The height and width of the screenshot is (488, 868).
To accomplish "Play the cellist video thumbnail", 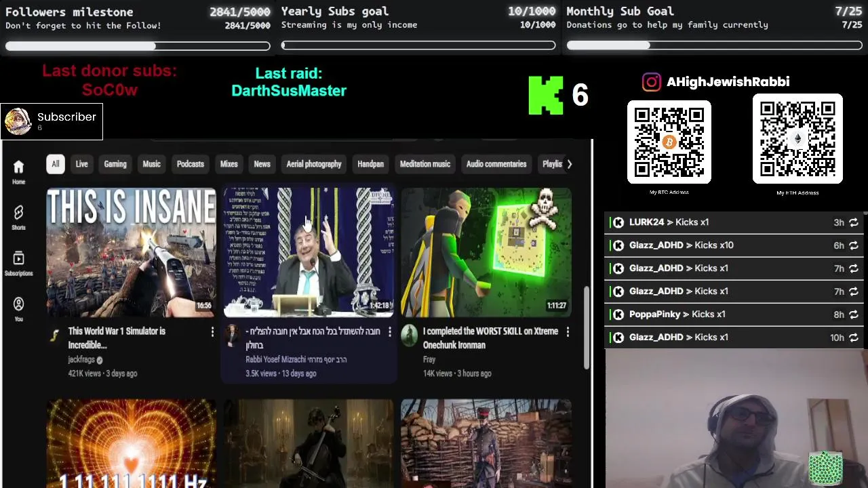I will tap(309, 443).
